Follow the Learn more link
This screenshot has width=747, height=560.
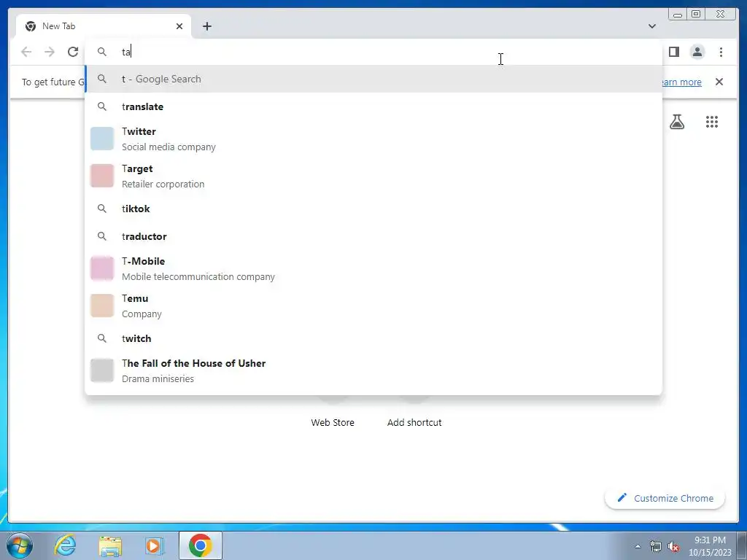[x=681, y=82]
